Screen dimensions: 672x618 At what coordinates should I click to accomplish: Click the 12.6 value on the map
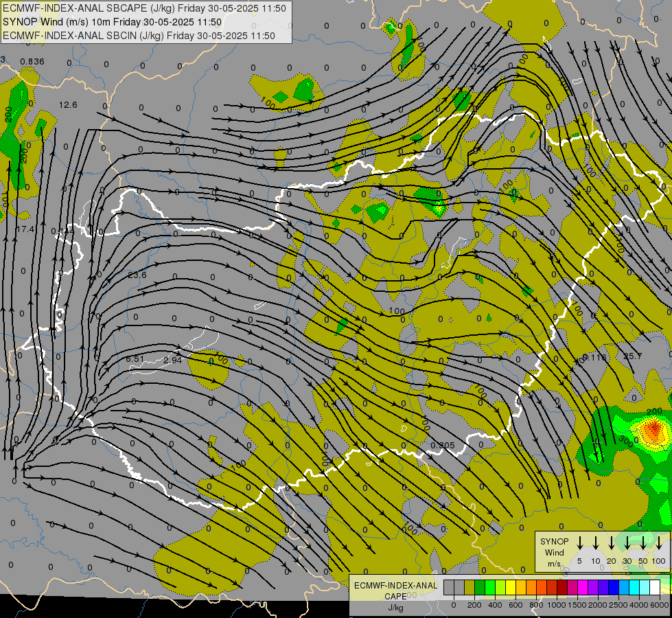68,104
